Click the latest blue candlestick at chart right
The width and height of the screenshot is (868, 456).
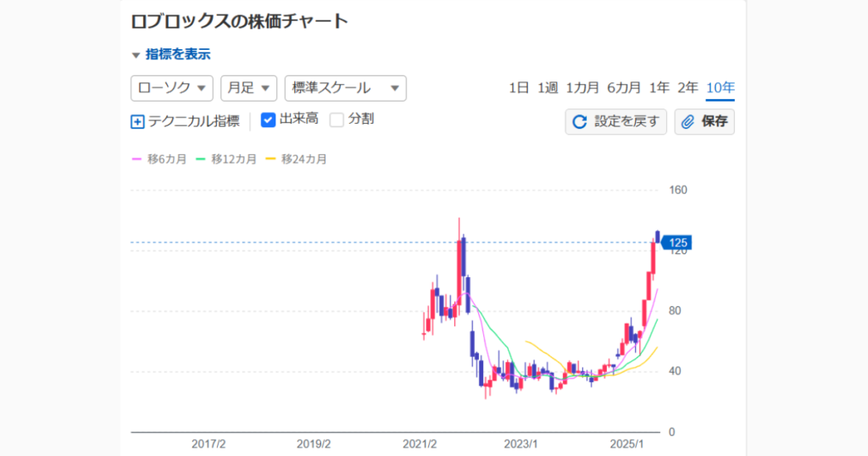658,236
